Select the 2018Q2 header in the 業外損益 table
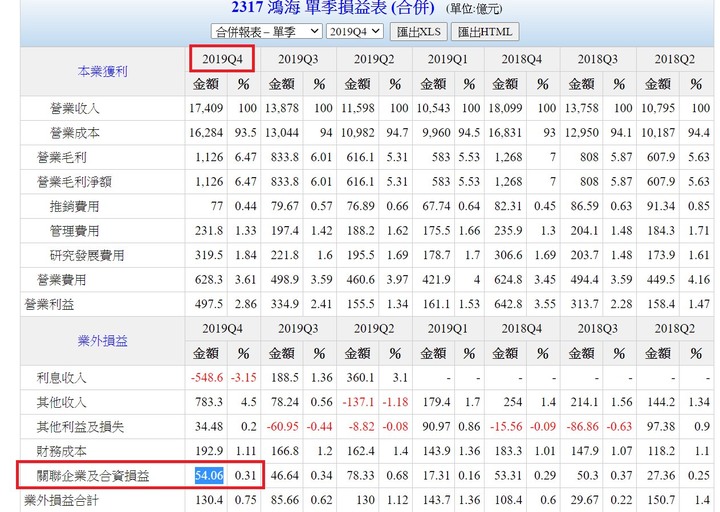 click(675, 329)
